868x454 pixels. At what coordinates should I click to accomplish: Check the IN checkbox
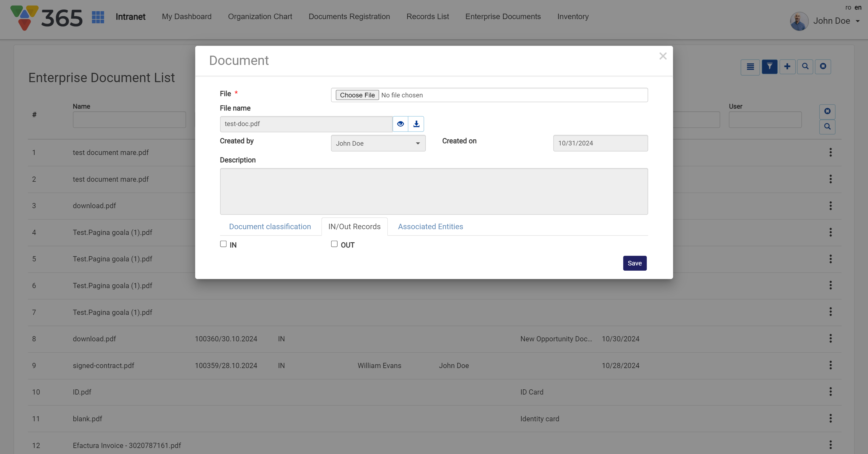click(x=223, y=244)
